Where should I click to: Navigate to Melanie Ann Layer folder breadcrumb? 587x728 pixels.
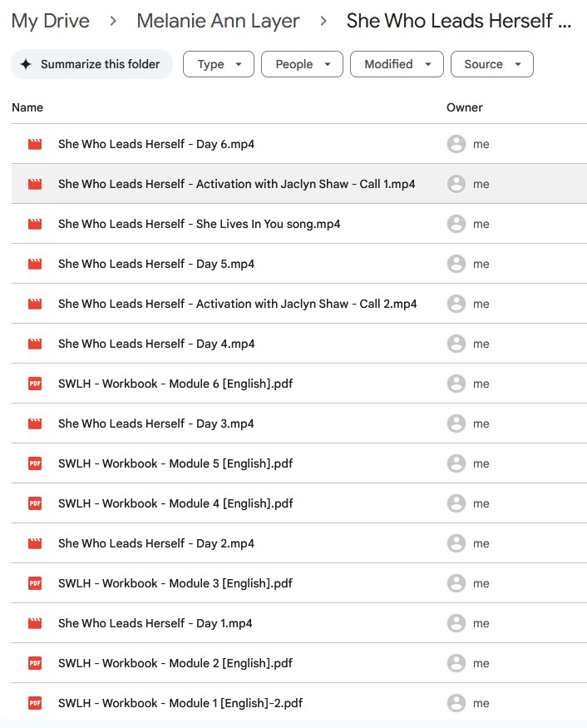[x=218, y=21]
